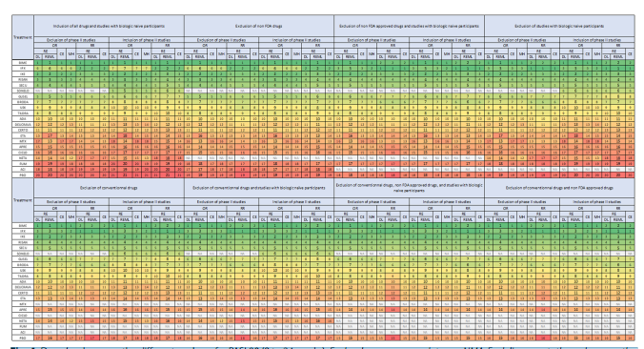This screenshot has height=349, width=644.
Task: Select the three-condition exclusion header spanning two lines
Action: click(409, 188)
